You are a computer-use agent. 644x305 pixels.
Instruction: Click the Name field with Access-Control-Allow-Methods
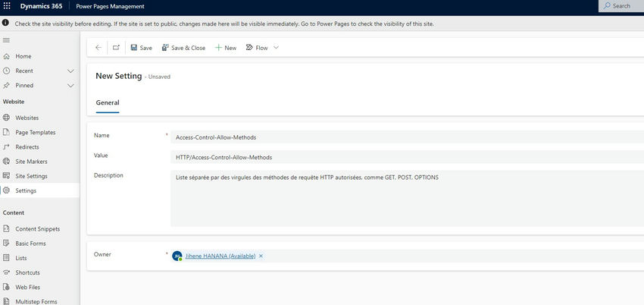[x=407, y=137]
